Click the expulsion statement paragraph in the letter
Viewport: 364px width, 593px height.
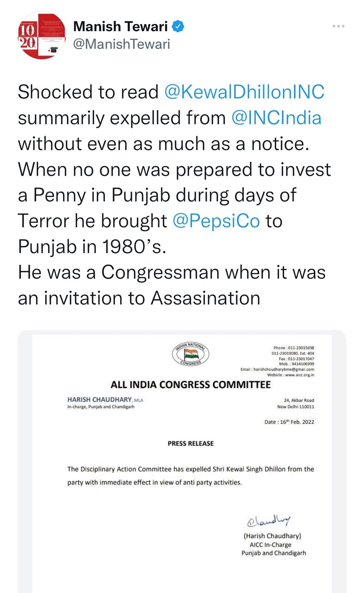pos(191,476)
